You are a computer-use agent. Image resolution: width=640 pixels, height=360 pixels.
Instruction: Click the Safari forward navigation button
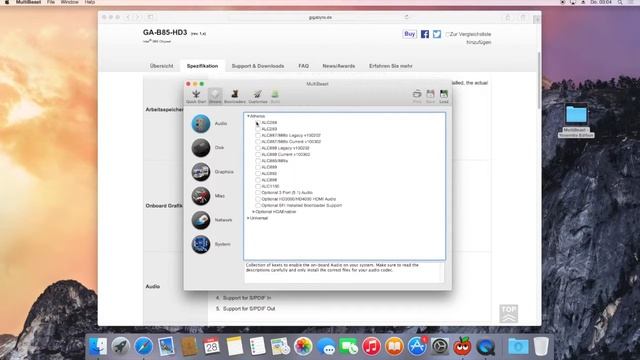click(137, 17)
